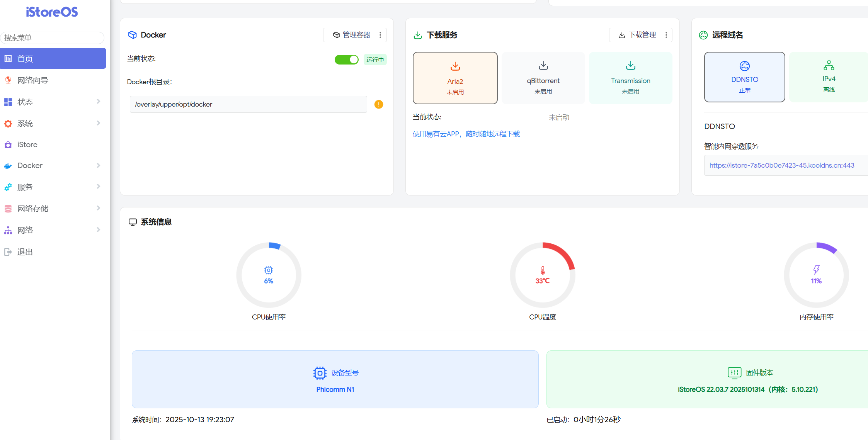This screenshot has height=440, width=868.
Task: Click the CPU usage gauge icon
Action: pos(269,270)
